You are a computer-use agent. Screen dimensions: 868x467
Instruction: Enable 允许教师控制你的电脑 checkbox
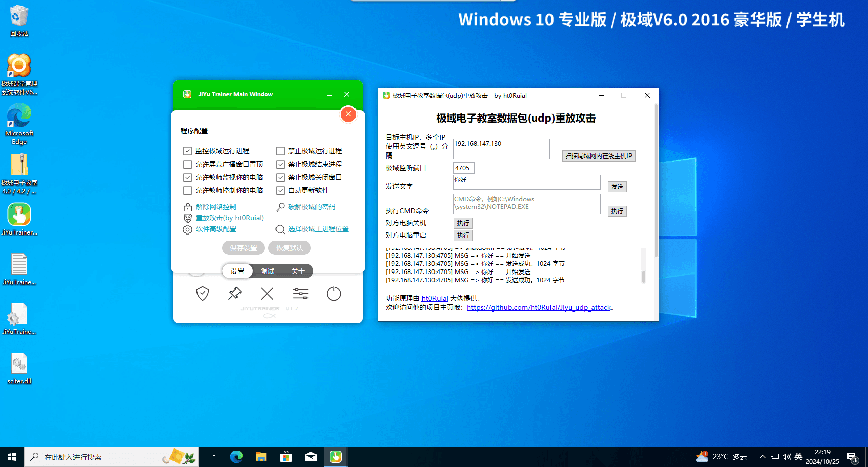(187, 190)
